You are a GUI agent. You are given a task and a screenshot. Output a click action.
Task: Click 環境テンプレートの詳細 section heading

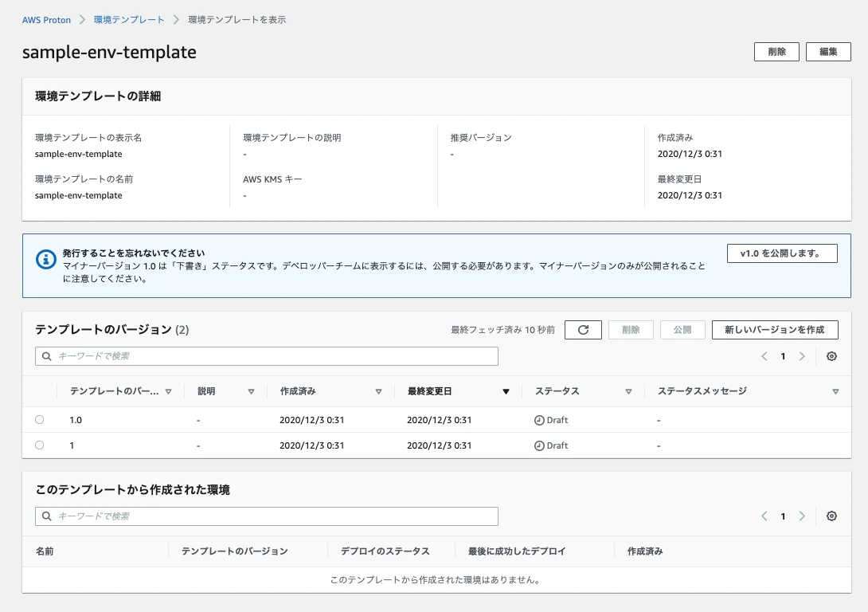[98, 96]
